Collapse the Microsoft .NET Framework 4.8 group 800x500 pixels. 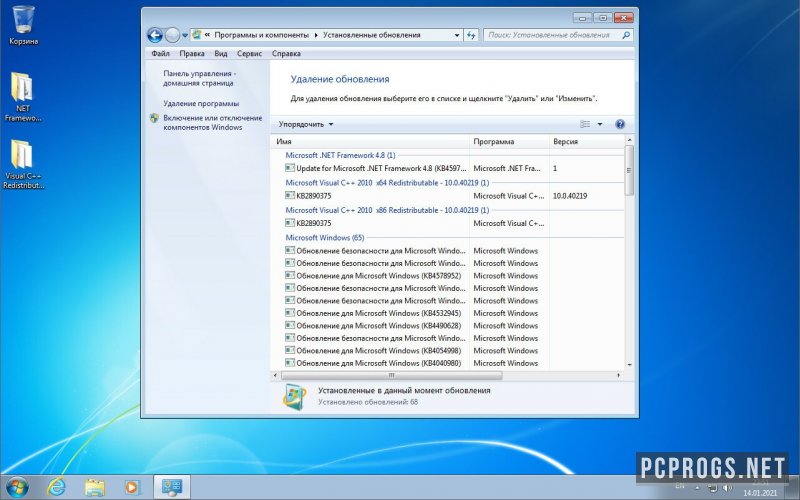click(340, 155)
